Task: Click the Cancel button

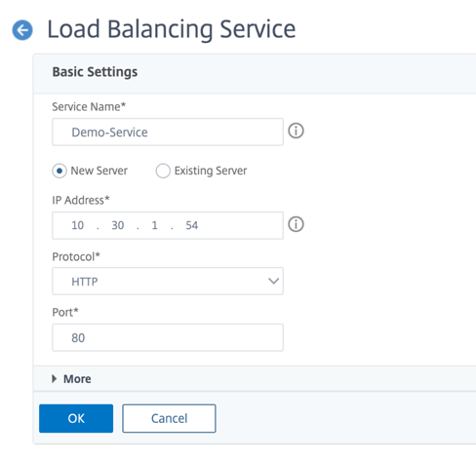Action: (x=169, y=418)
